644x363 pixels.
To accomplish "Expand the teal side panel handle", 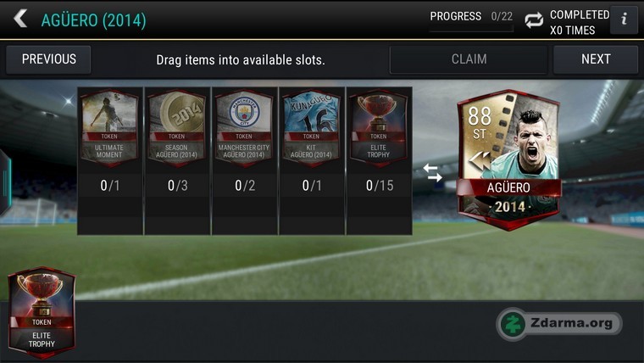I will [5, 183].
